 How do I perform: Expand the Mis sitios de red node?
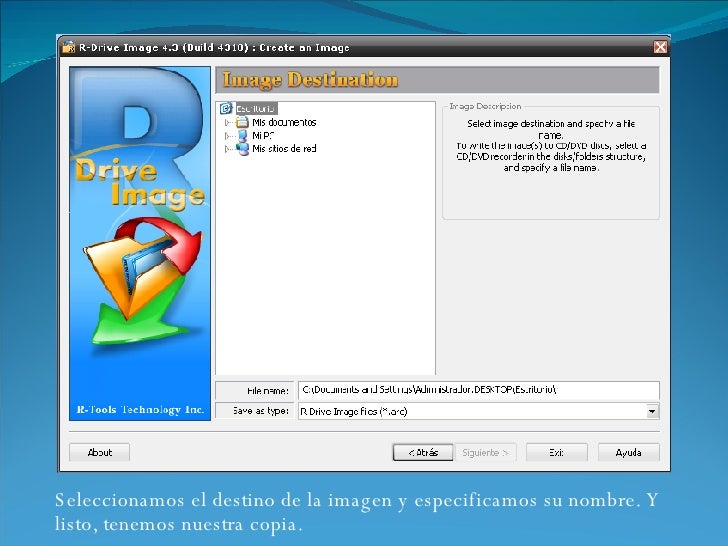coord(227,149)
